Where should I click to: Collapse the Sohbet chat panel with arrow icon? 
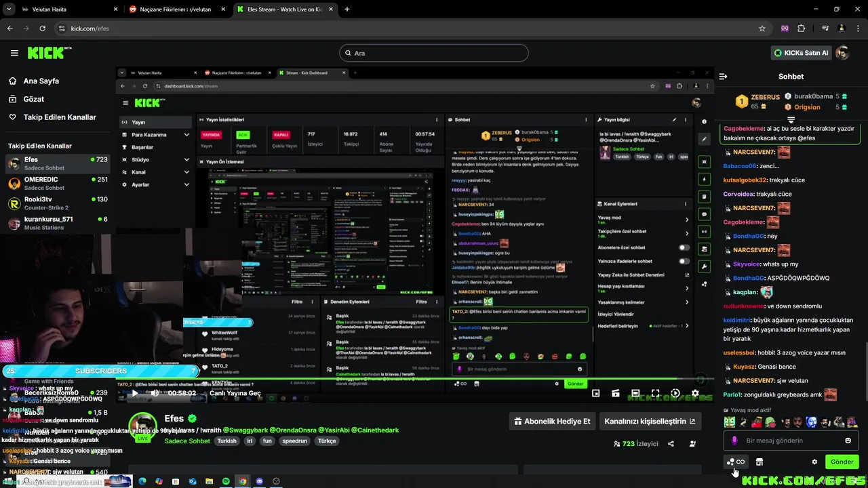(723, 77)
